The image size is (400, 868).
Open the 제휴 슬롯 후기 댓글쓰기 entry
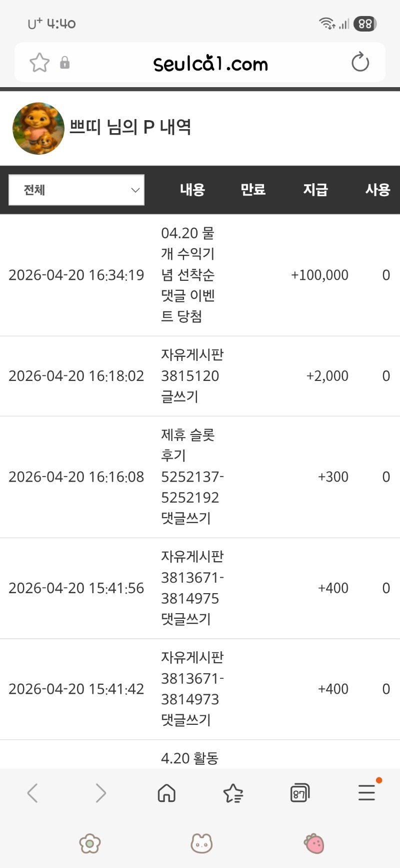coord(192,477)
